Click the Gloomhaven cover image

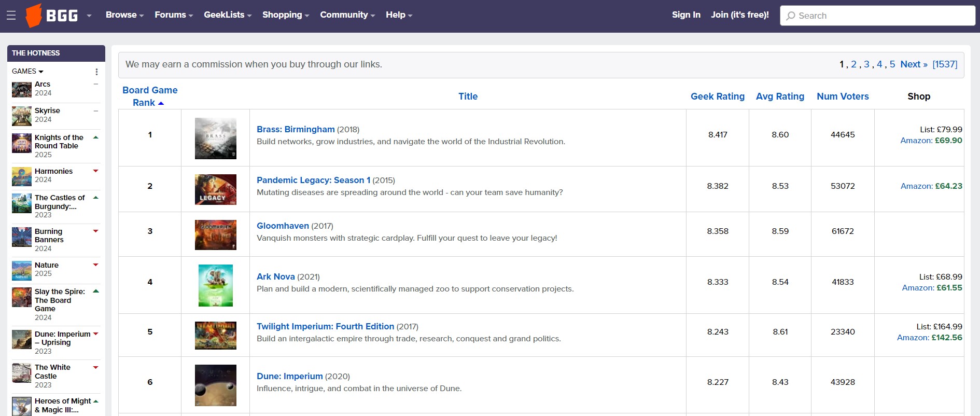[215, 234]
